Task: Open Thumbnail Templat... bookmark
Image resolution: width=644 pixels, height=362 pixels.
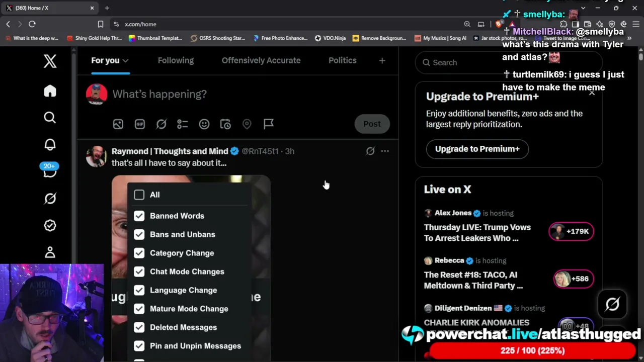Action: (x=155, y=38)
